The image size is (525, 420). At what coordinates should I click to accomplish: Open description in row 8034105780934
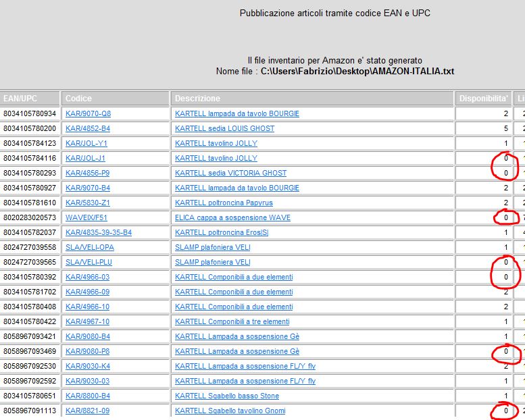point(237,113)
